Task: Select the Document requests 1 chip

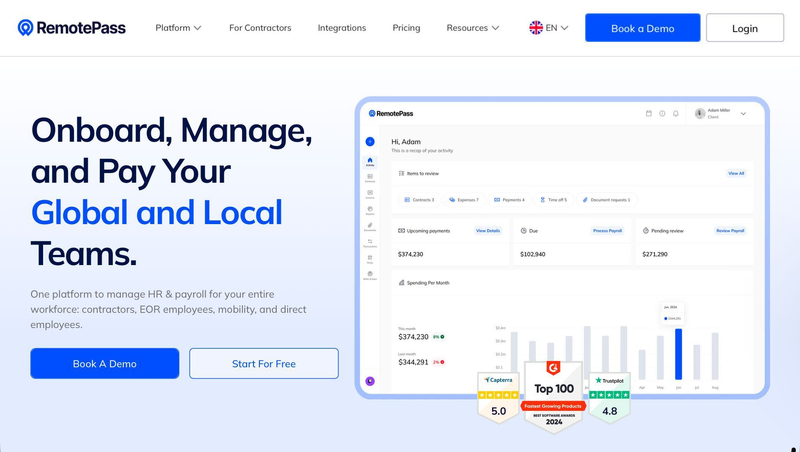Action: point(607,199)
